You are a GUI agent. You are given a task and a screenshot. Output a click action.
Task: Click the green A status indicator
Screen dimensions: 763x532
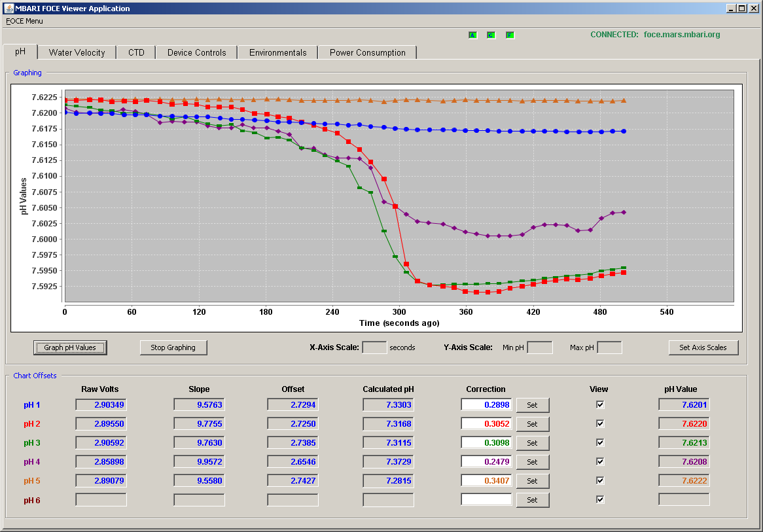(x=472, y=35)
